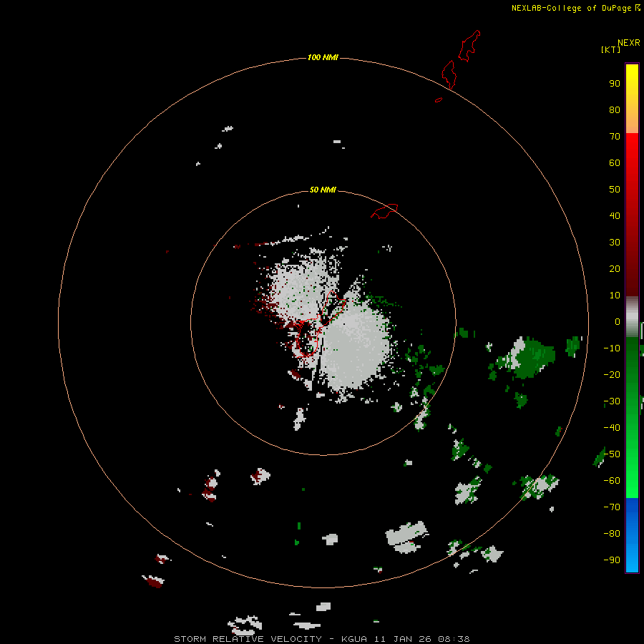The width and height of the screenshot is (644, 644).
Task: Click the -70 value on velocity scale
Action: 612,507
